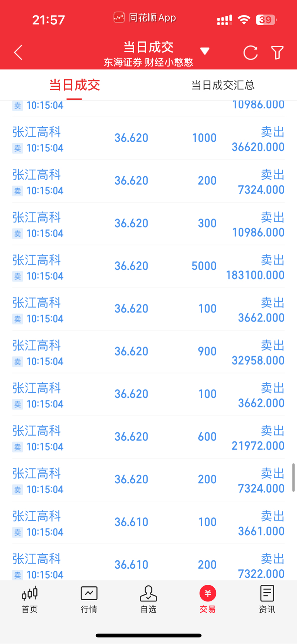Open the 5000 shares 183100.000 trade row
This screenshot has width=297, height=644.
click(x=148, y=266)
